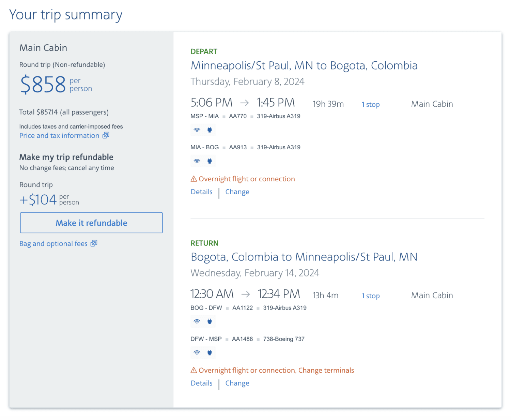The width and height of the screenshot is (511, 420).
Task: Click the arrow between 5:06 PM and 1:45 PM
Action: click(x=244, y=102)
